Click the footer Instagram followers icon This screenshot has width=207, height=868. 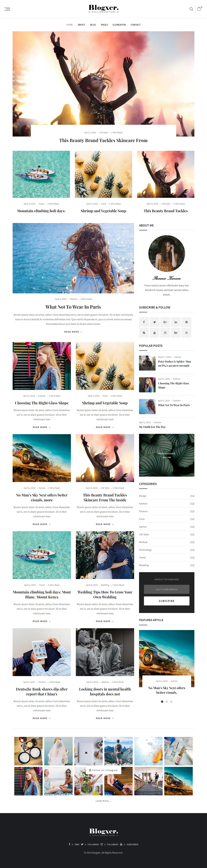pos(102,844)
